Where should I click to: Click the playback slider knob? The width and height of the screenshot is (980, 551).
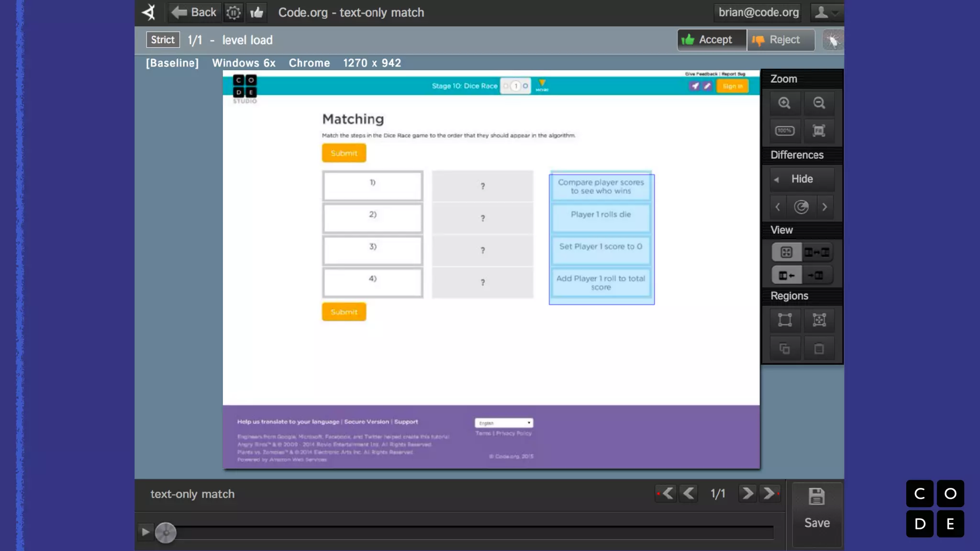tap(166, 532)
